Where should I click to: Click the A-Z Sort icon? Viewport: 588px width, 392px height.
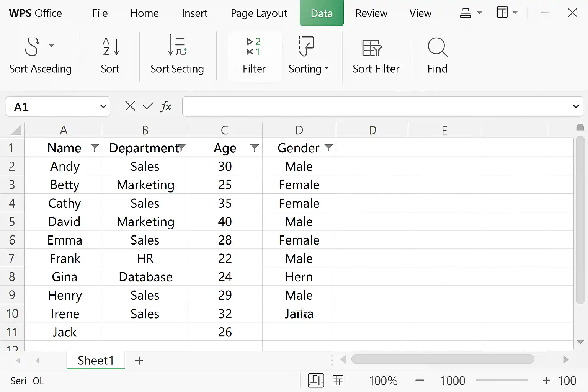pos(111,46)
